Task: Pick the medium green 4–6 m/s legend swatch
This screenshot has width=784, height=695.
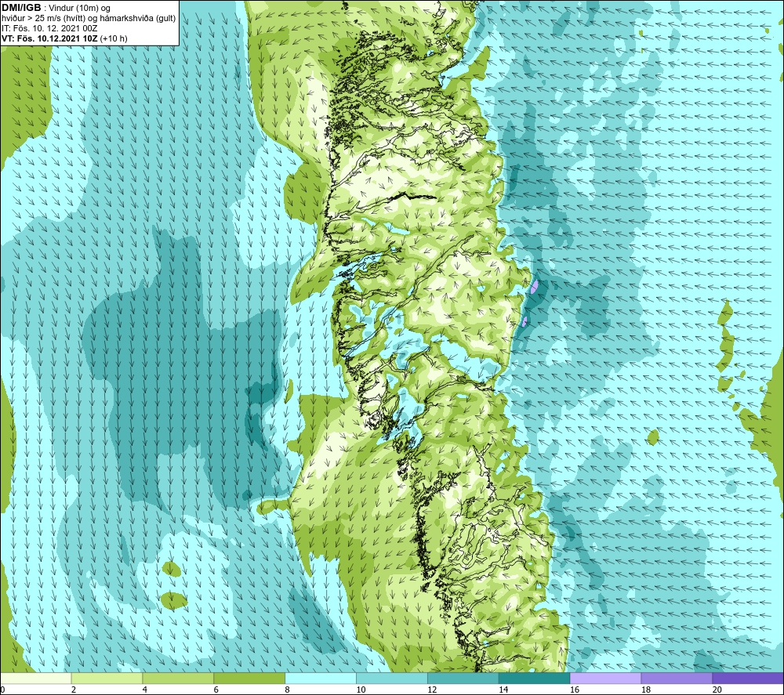Action: [178, 678]
